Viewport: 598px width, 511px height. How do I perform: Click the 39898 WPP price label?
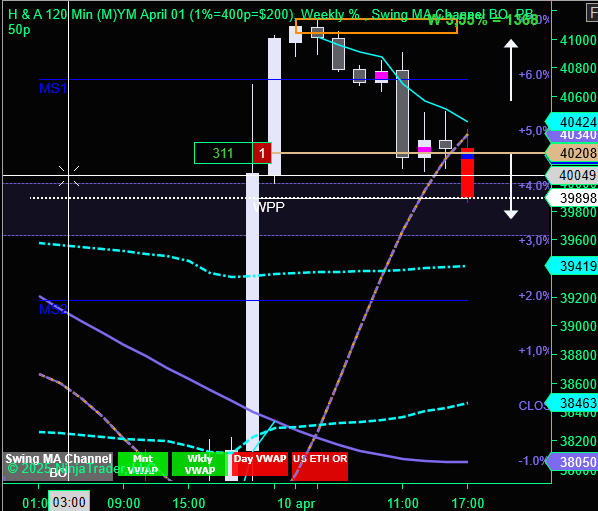click(572, 198)
